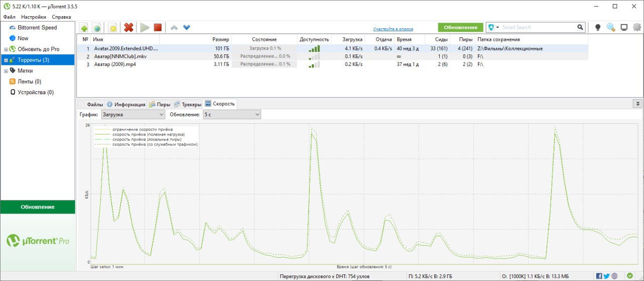Switch to the Трекеры tab
644x281 pixels.
(187, 104)
